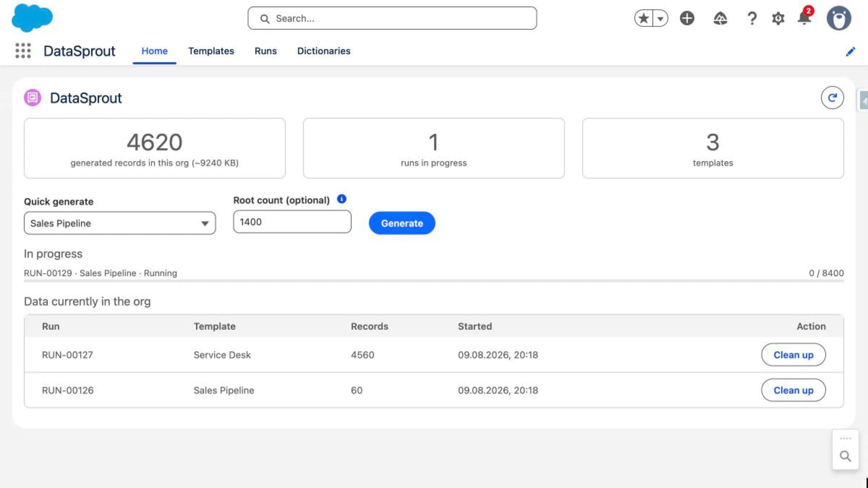Open the user profile avatar
The image size is (868, 488).
click(x=839, y=18)
